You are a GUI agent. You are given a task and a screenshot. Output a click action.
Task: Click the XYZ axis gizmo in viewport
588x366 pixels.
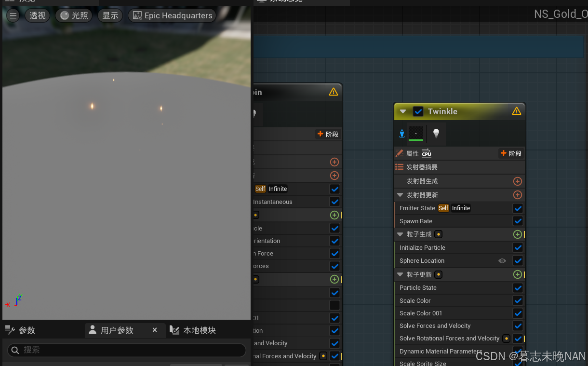pyautogui.click(x=13, y=301)
